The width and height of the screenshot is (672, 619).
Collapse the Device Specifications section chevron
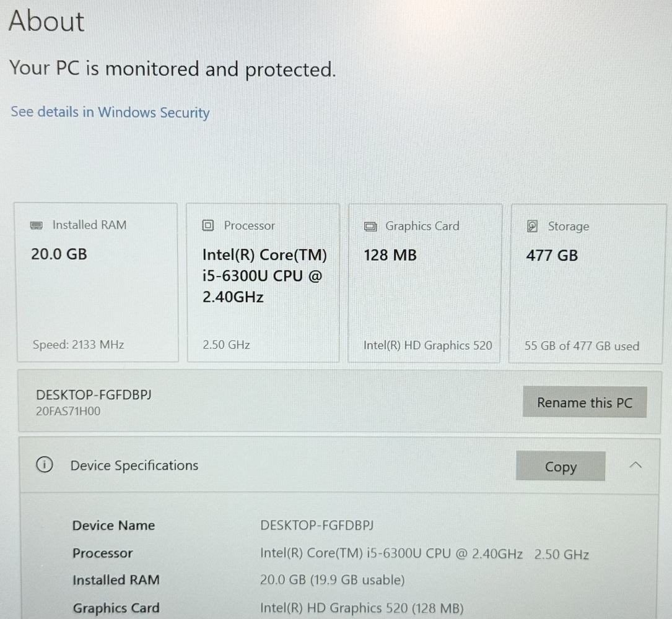635,465
